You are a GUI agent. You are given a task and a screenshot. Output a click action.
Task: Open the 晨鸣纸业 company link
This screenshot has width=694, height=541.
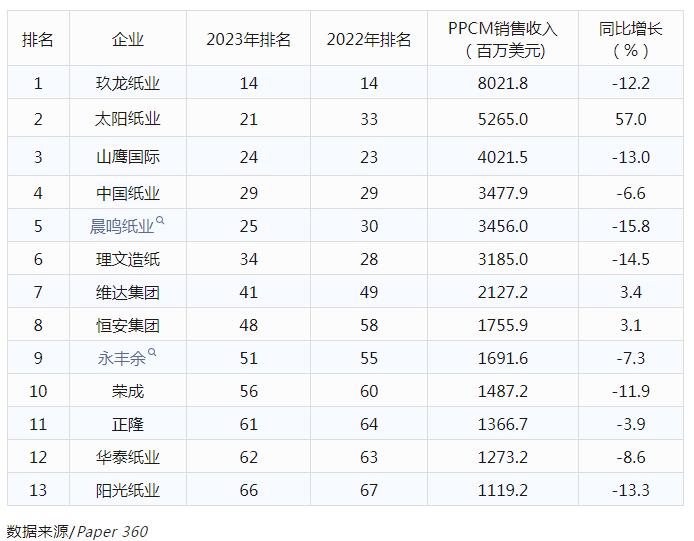click(122, 226)
